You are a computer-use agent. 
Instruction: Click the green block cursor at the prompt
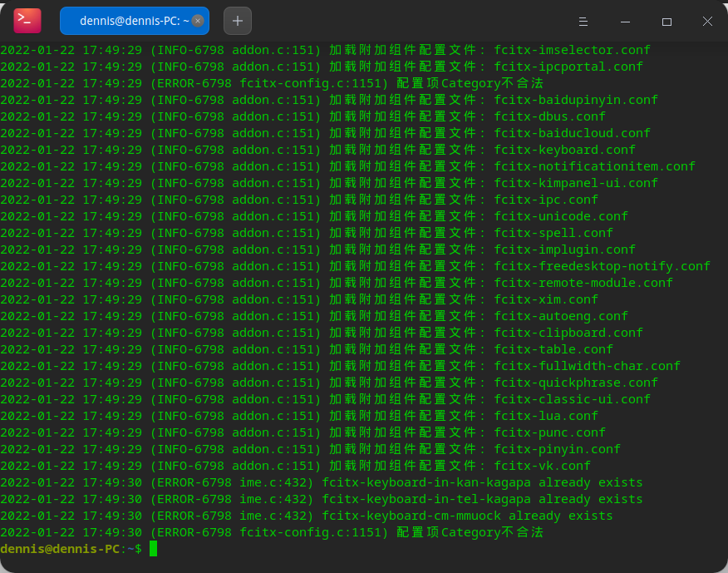coord(155,549)
